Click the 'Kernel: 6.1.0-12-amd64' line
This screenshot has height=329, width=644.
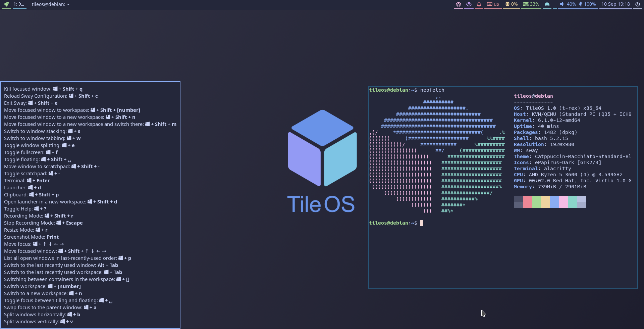click(x=547, y=120)
